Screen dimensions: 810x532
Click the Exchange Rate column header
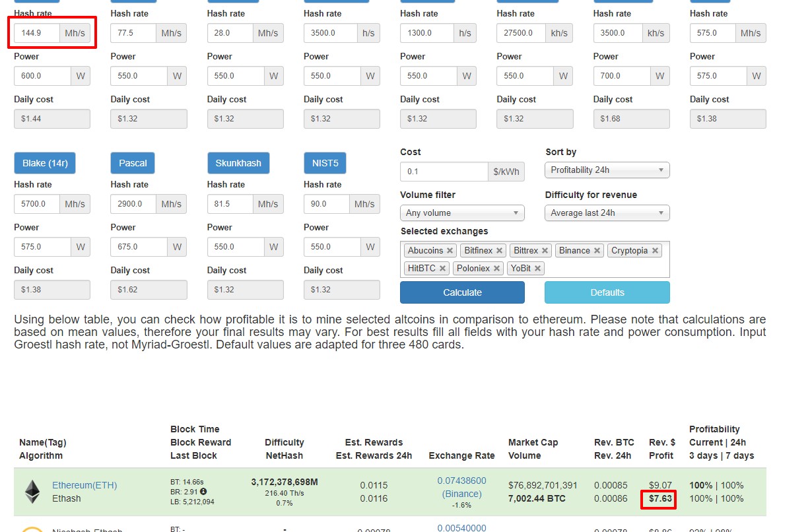pos(461,455)
